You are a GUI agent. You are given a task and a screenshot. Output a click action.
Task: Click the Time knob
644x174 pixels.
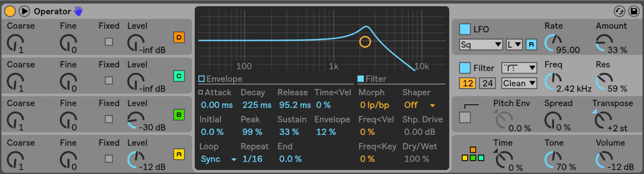click(504, 160)
